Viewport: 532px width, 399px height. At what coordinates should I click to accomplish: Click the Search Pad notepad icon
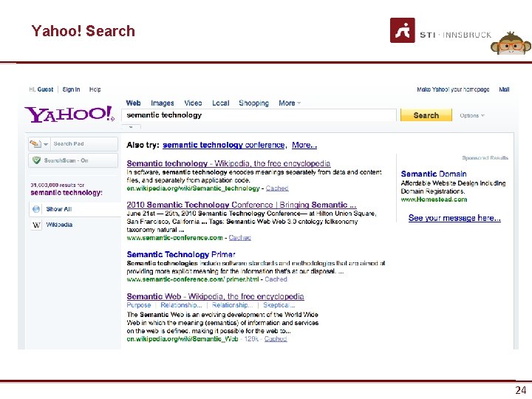click(35, 144)
